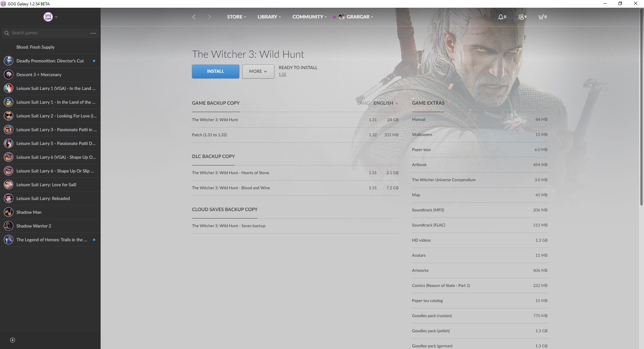Download Blood and Wine DLC backup
Screen dimensions: 644x349
pyautogui.click(x=295, y=188)
